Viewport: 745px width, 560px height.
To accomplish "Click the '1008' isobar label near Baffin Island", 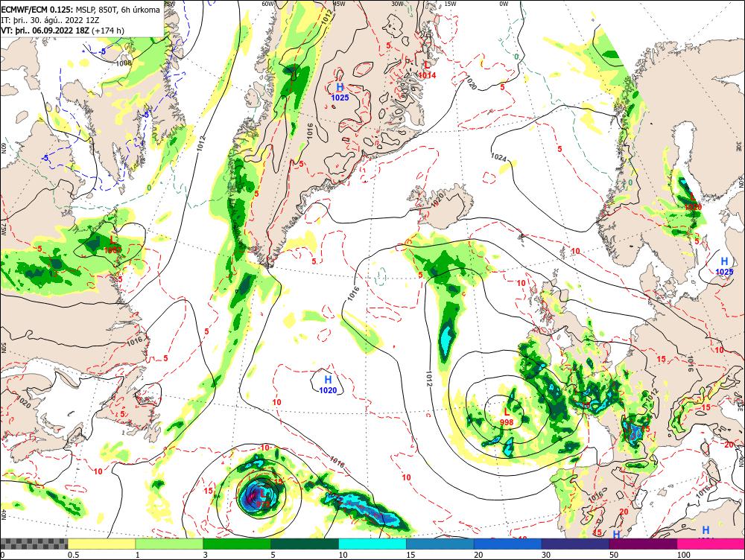I will pos(124,63).
